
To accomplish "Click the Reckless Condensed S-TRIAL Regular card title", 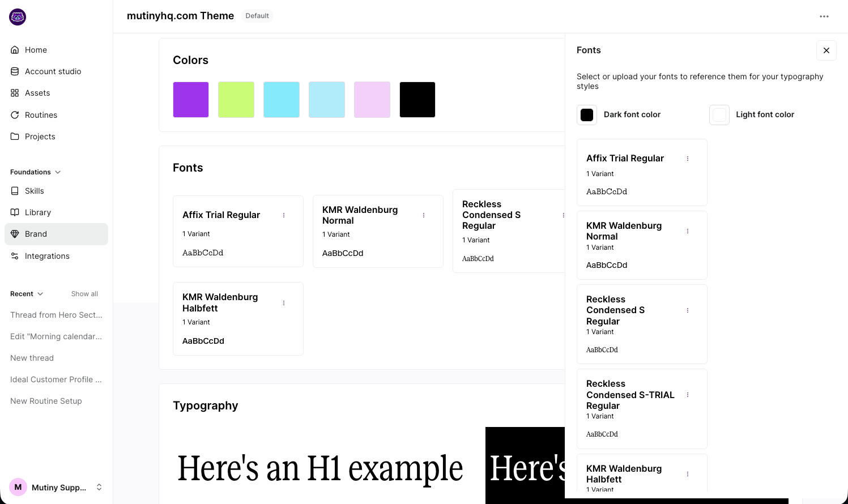I will point(630,395).
